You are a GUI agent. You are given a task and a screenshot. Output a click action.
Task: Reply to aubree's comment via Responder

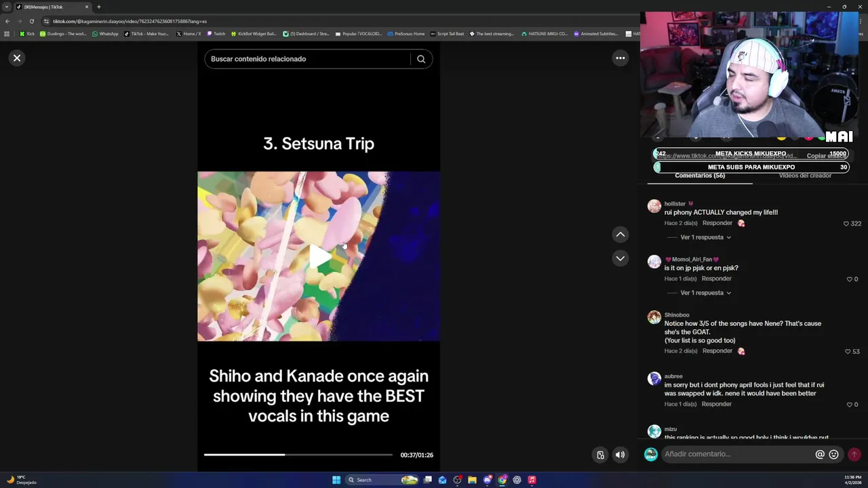(x=717, y=404)
